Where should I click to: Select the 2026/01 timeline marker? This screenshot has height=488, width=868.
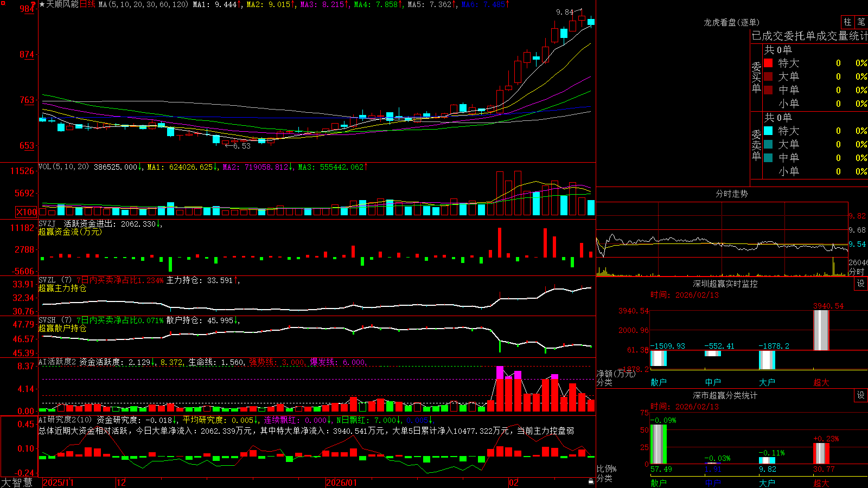click(x=342, y=483)
